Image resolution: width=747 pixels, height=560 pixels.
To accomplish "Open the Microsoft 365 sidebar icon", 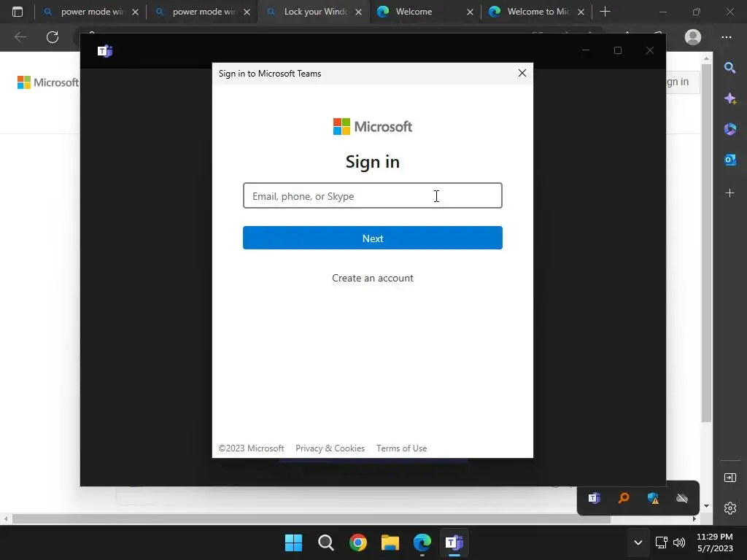I will (729, 129).
